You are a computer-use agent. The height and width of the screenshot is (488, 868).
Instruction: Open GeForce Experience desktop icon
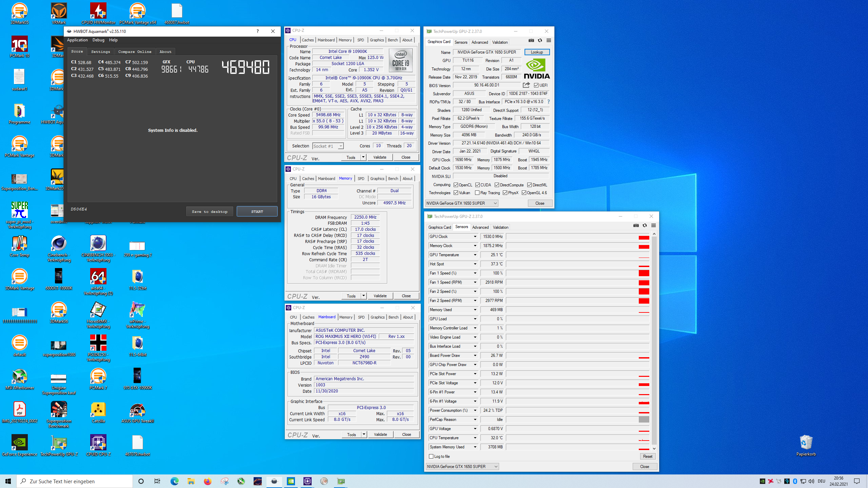20,445
